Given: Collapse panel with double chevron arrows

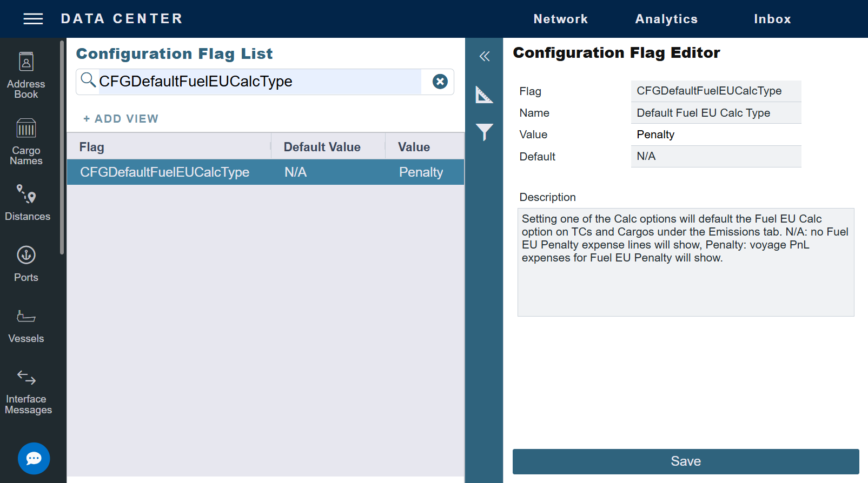Looking at the screenshot, I should (484, 56).
